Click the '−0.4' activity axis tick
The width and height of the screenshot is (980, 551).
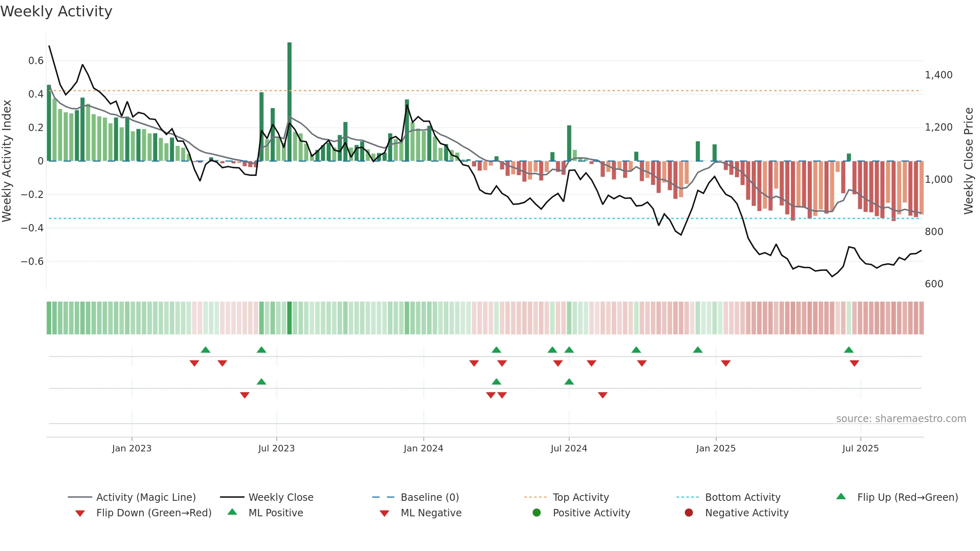tap(32, 228)
